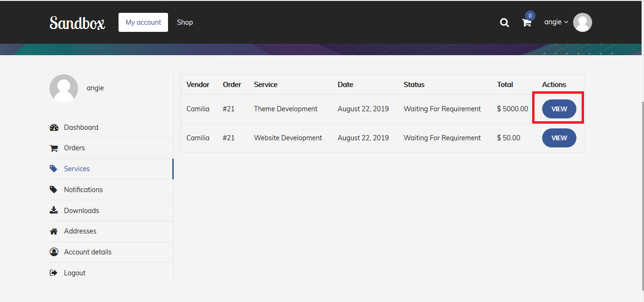Click the Downloads tray icon
Screen dimensions: 644x302
pyautogui.click(x=54, y=210)
